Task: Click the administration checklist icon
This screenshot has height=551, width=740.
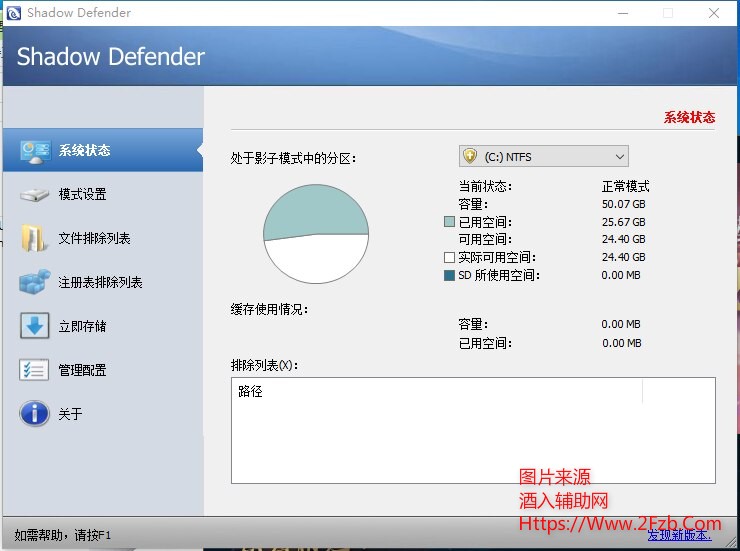Action: tap(34, 369)
